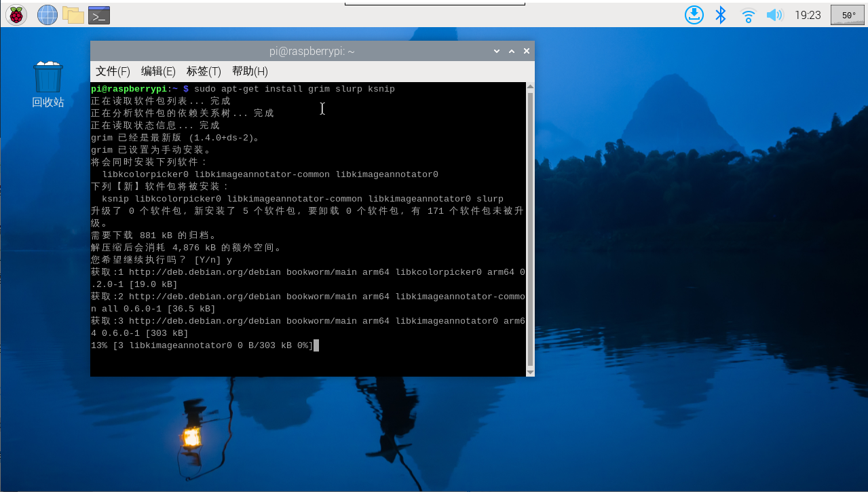Close the pi@raspberrypi terminal window

[x=526, y=51]
